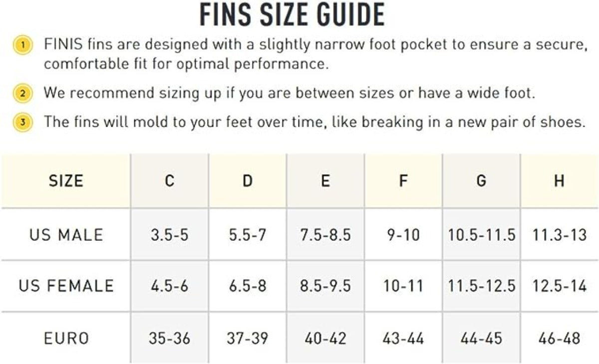The height and width of the screenshot is (364, 599).
Task: Click Euro size 46-48 cell
Action: [x=559, y=339]
